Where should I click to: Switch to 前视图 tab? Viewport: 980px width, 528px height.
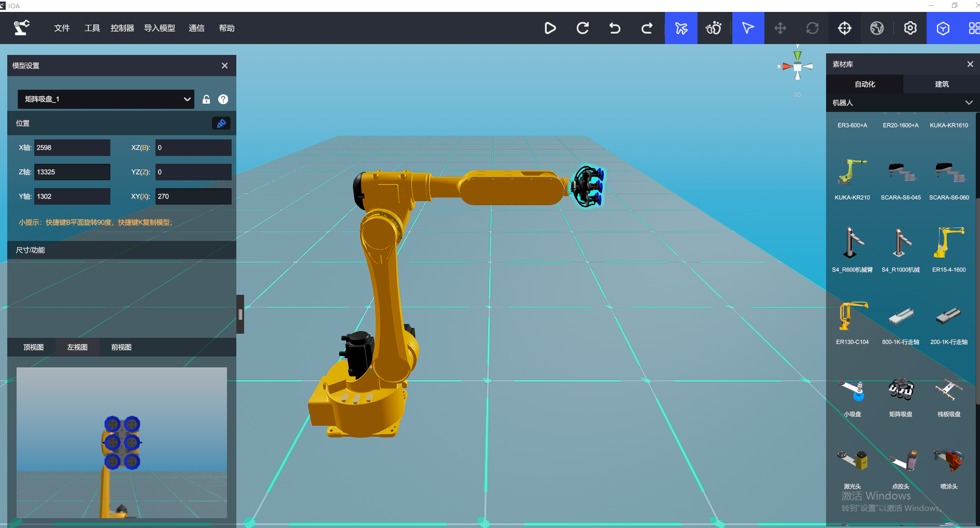tap(122, 347)
